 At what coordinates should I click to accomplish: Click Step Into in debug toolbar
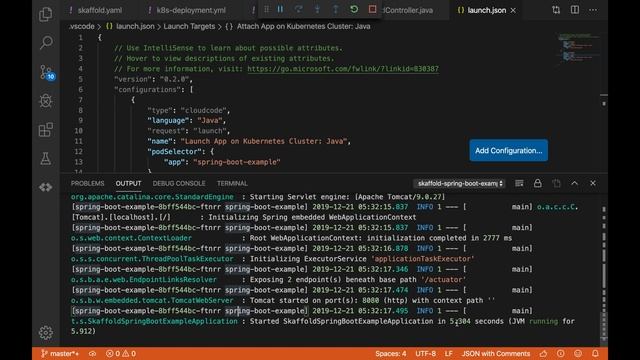317,9
